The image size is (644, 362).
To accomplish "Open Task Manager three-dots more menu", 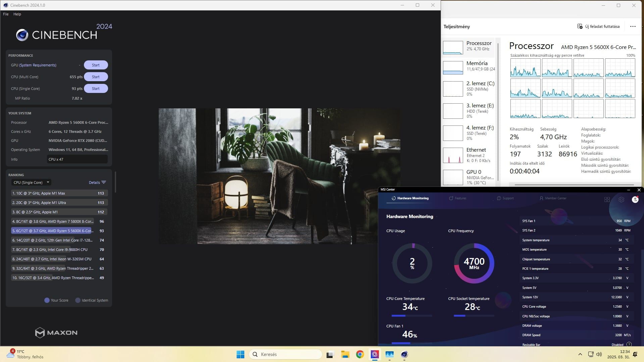I will click(633, 27).
